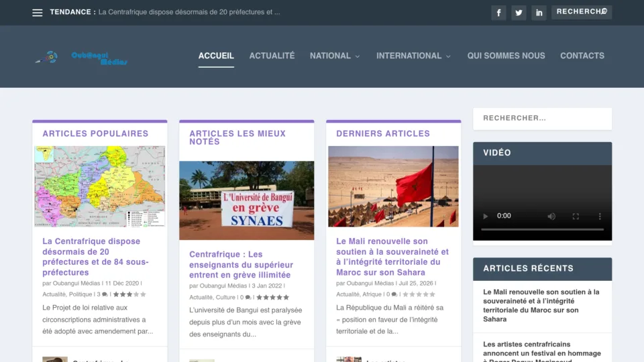Click the Rechercher sidebar search box

click(x=542, y=119)
